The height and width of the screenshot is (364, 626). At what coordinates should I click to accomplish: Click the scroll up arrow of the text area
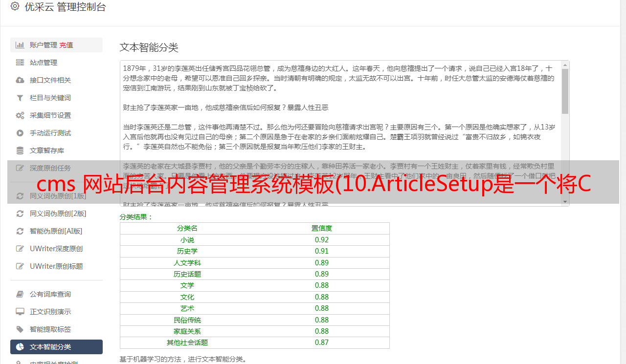pos(565,65)
